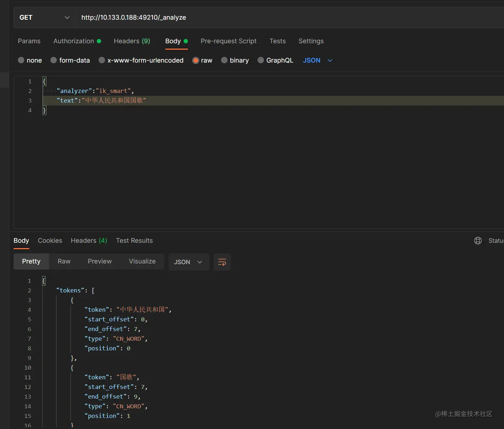Switch to the Params tab

29,41
